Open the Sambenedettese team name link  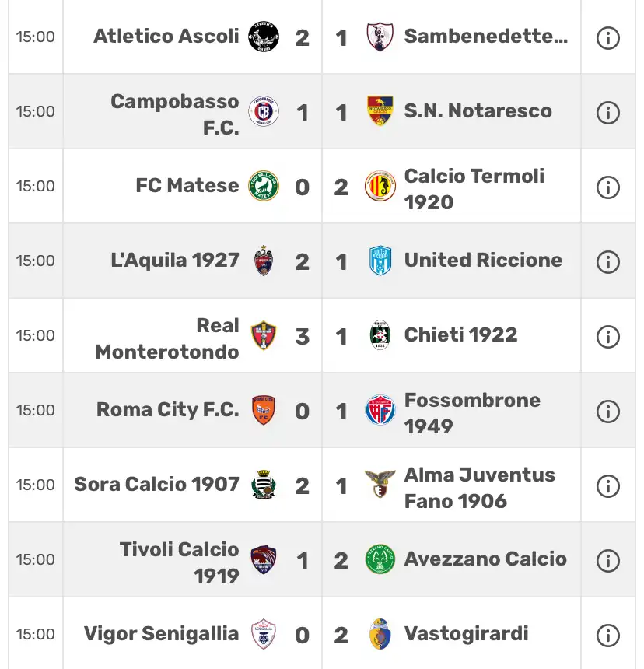pos(486,37)
